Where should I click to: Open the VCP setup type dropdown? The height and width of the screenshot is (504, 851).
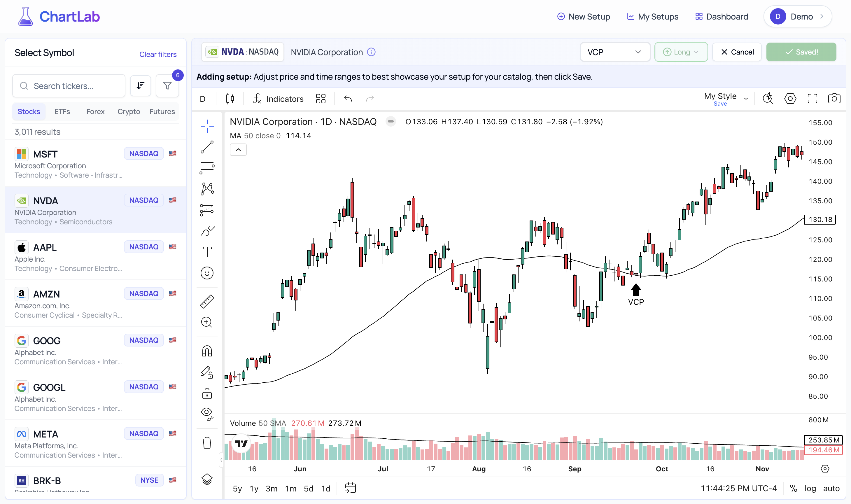pyautogui.click(x=615, y=52)
